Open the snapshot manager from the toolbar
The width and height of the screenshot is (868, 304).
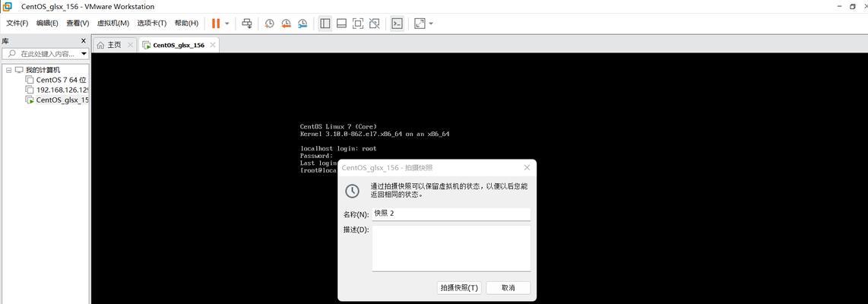coord(303,24)
